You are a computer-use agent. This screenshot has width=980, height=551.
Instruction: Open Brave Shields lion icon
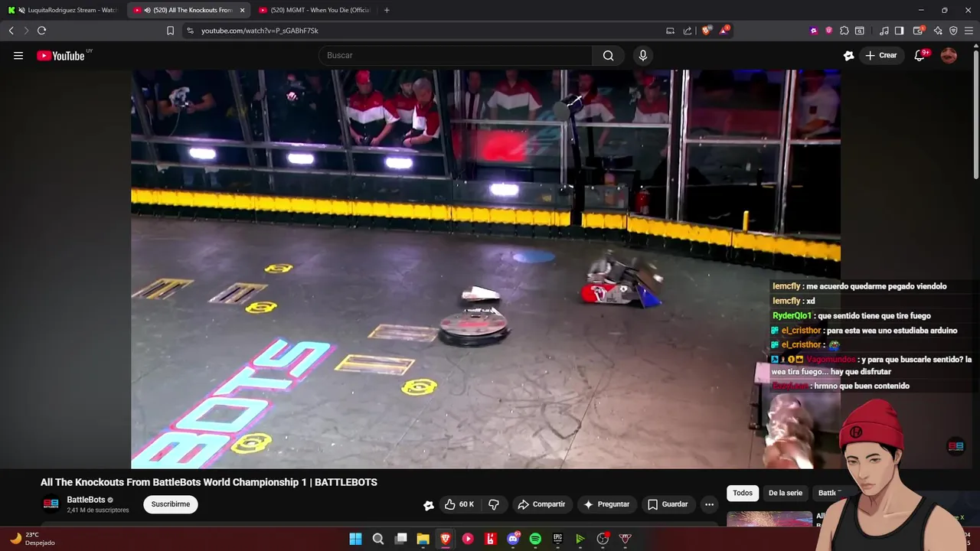pyautogui.click(x=707, y=31)
